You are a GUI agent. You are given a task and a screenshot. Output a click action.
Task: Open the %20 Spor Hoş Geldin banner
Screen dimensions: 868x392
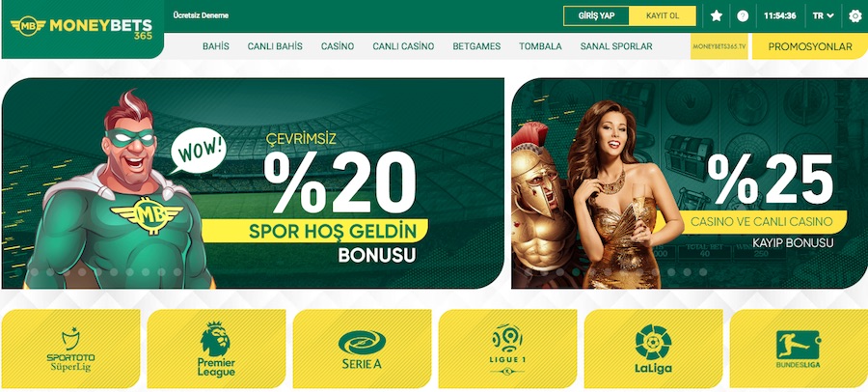[253, 183]
